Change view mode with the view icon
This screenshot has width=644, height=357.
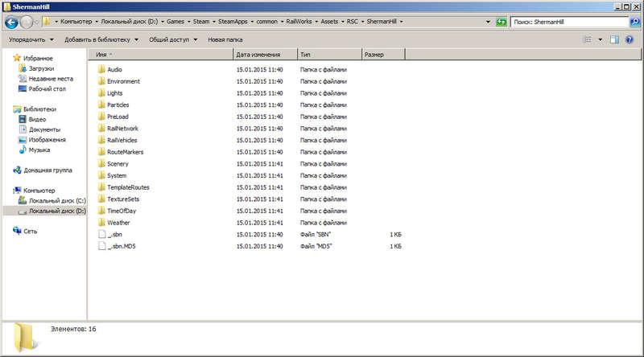(588, 40)
